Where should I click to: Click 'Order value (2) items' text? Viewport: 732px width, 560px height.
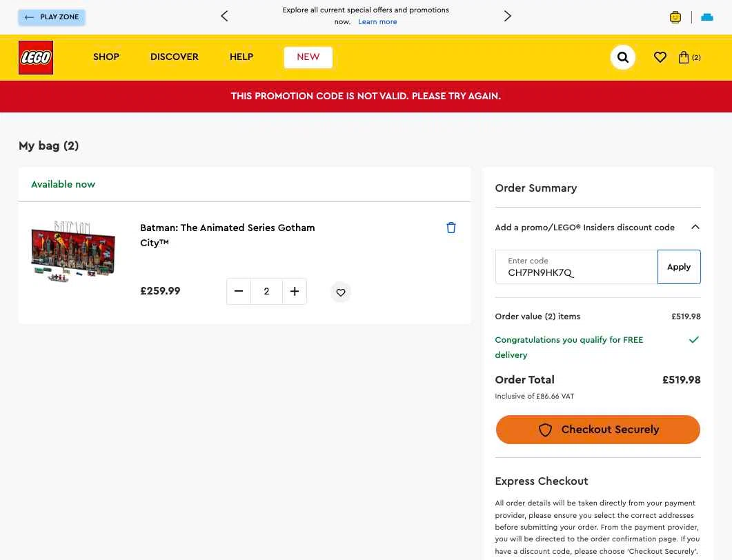coord(537,317)
